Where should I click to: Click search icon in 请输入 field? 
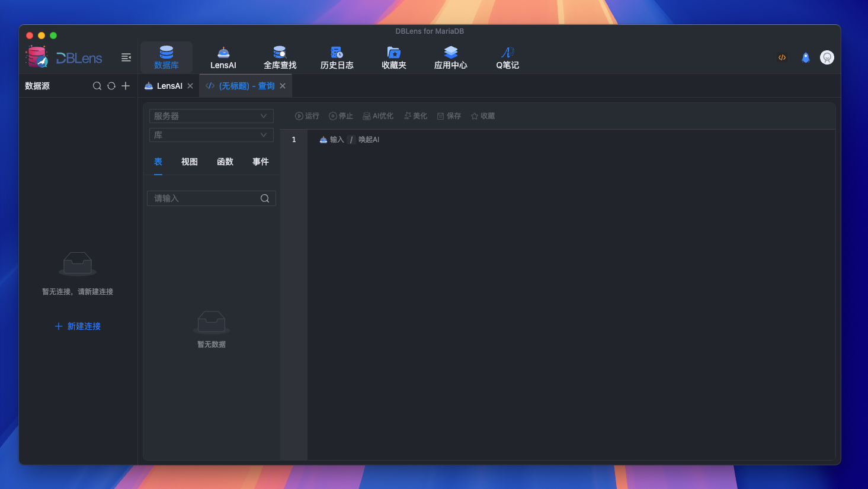pyautogui.click(x=265, y=198)
